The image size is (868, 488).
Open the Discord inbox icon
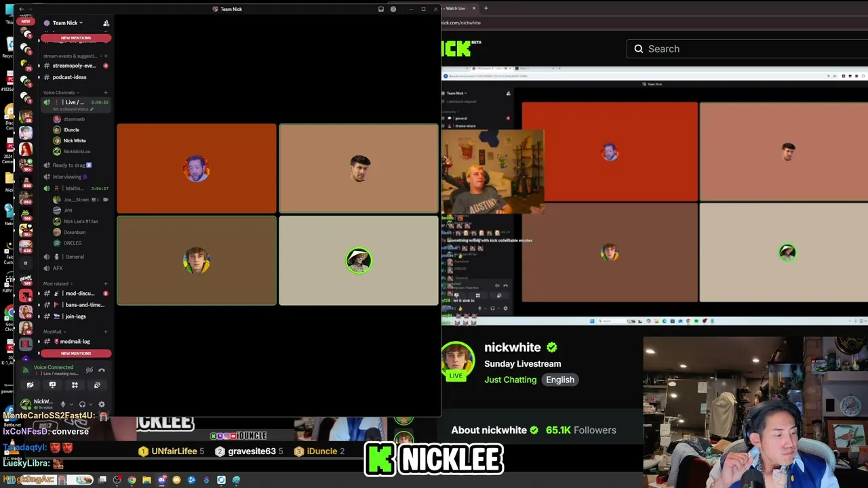[381, 9]
